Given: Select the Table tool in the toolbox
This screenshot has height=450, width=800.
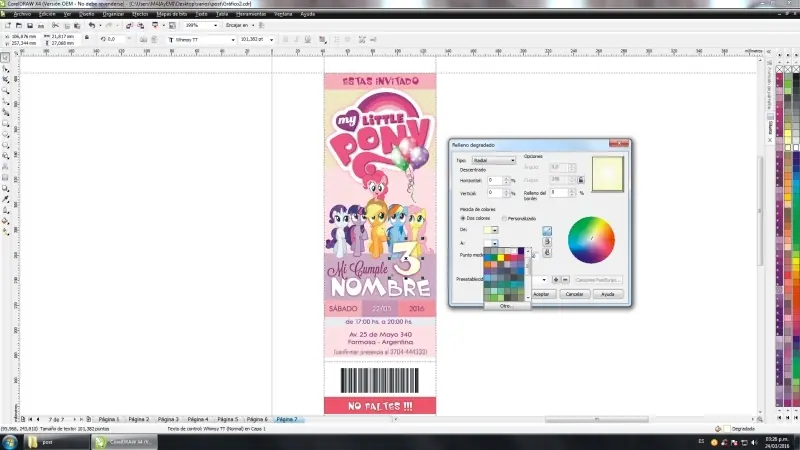Looking at the screenshot, I should tap(6, 178).
